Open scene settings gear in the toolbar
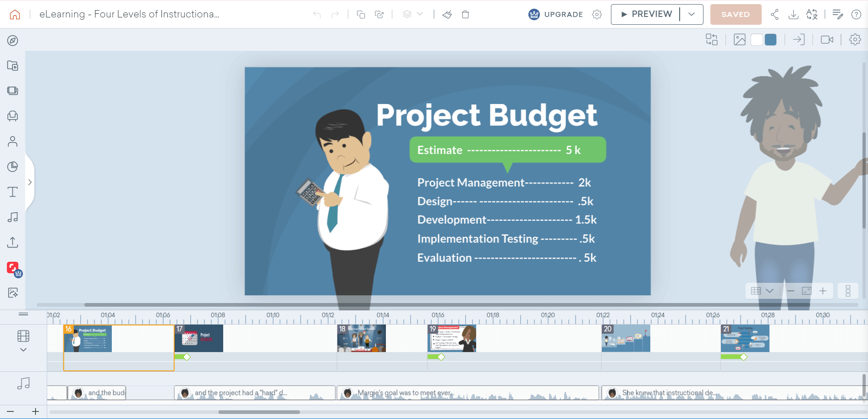 click(x=855, y=39)
